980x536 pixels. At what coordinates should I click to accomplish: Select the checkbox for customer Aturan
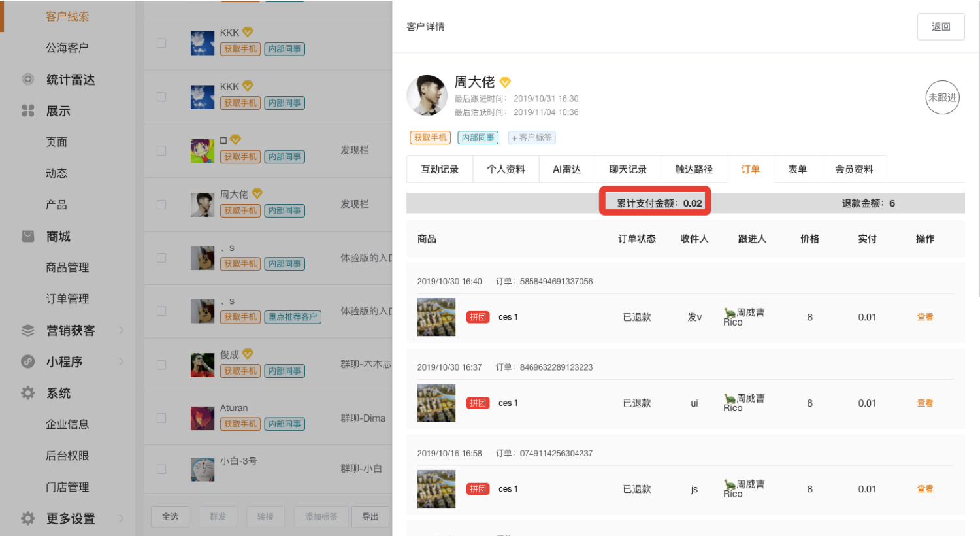[161, 418]
